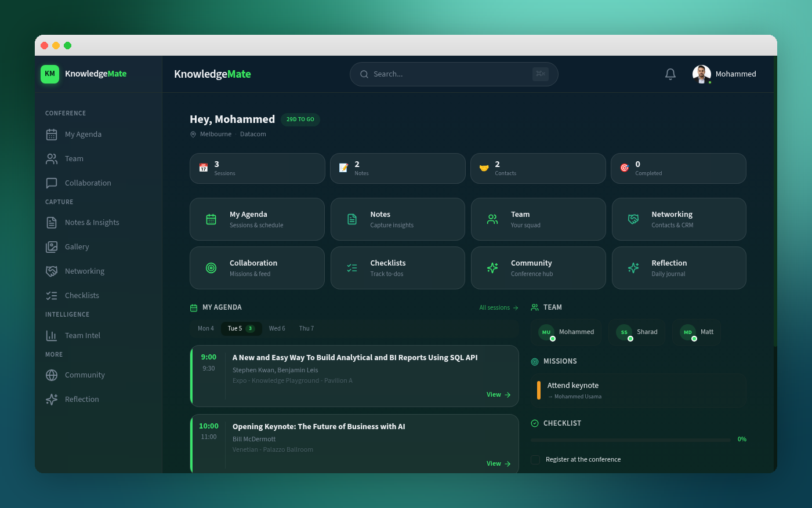Screen dimensions: 812x508
Task: Open Gallery image icon in sidebar
Action: [52, 247]
